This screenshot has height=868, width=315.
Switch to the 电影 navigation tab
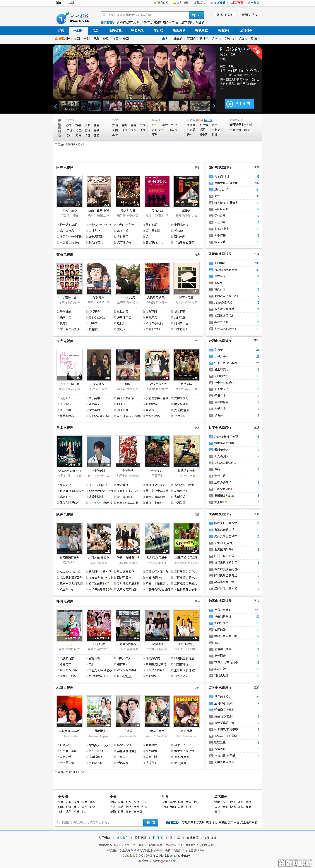click(96, 30)
